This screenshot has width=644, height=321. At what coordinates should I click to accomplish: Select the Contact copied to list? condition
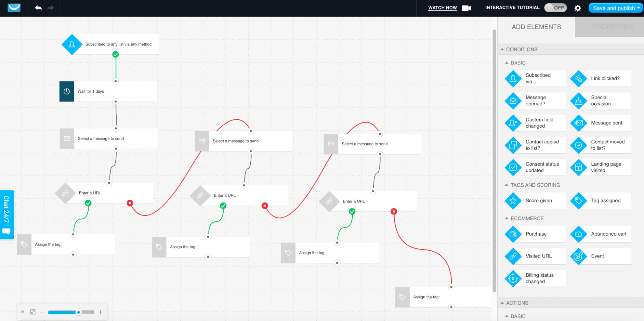click(x=535, y=145)
